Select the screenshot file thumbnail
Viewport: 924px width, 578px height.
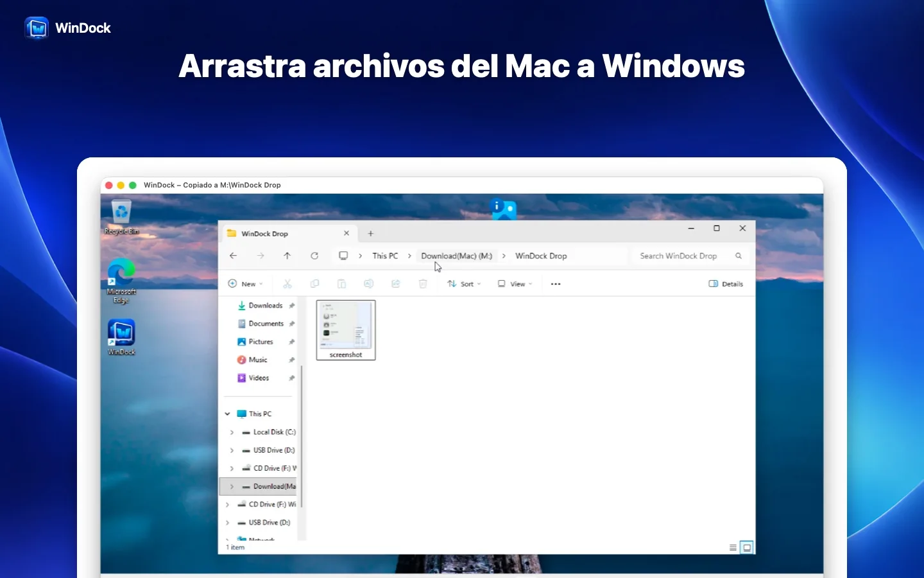(x=346, y=330)
